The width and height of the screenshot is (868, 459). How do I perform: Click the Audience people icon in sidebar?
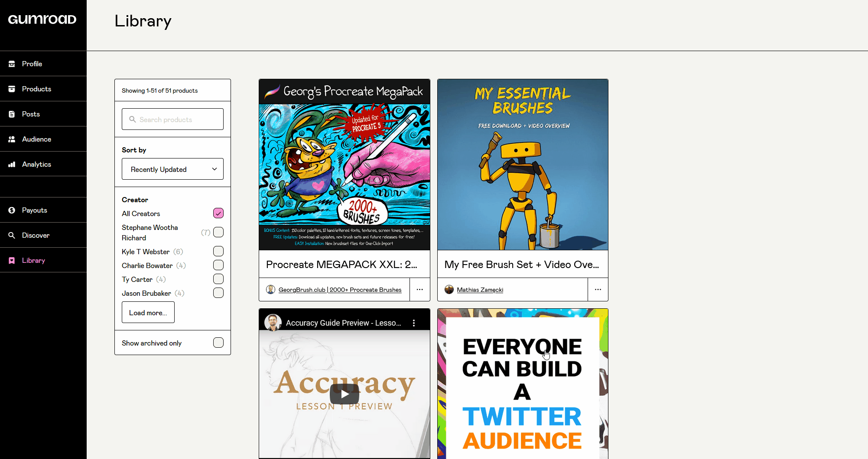[12, 139]
